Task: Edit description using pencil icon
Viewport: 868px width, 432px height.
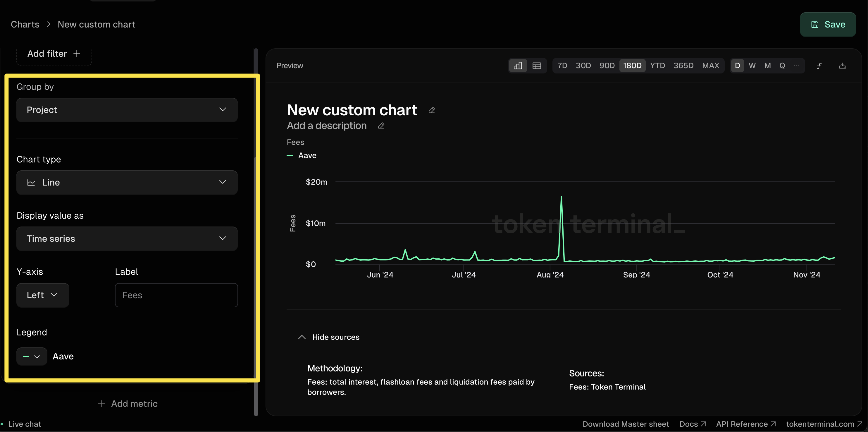Action: (381, 126)
